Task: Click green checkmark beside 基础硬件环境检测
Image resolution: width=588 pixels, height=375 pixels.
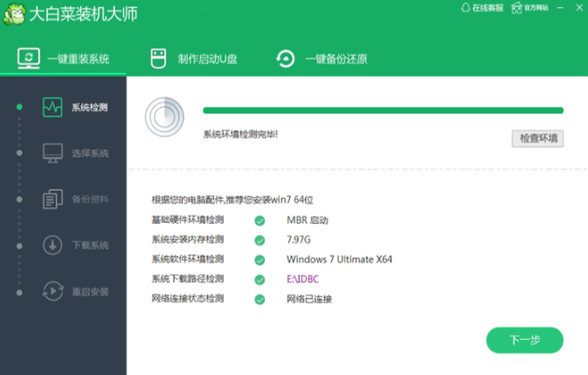Action: (x=259, y=220)
